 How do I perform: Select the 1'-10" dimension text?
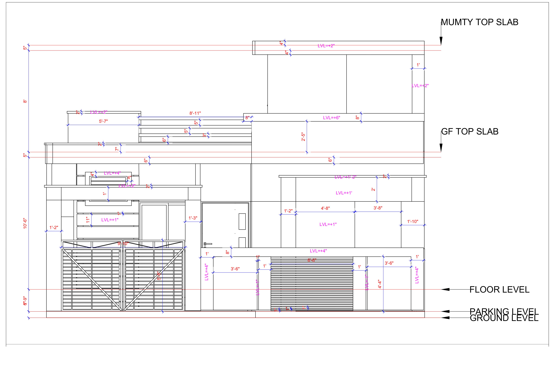click(413, 222)
